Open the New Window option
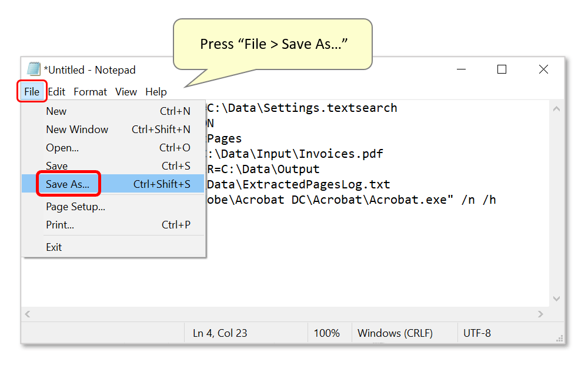The width and height of the screenshot is (588, 368). pyautogui.click(x=77, y=129)
